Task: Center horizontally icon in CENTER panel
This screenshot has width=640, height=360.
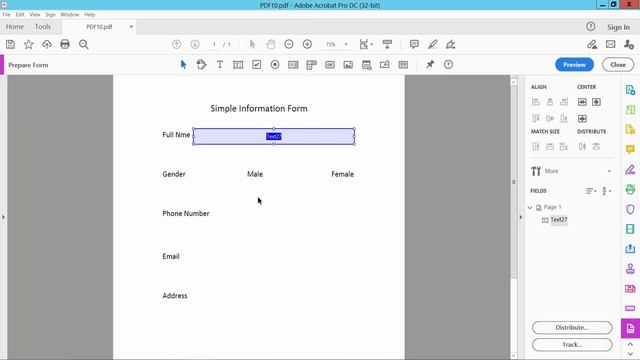Action: pos(582,102)
